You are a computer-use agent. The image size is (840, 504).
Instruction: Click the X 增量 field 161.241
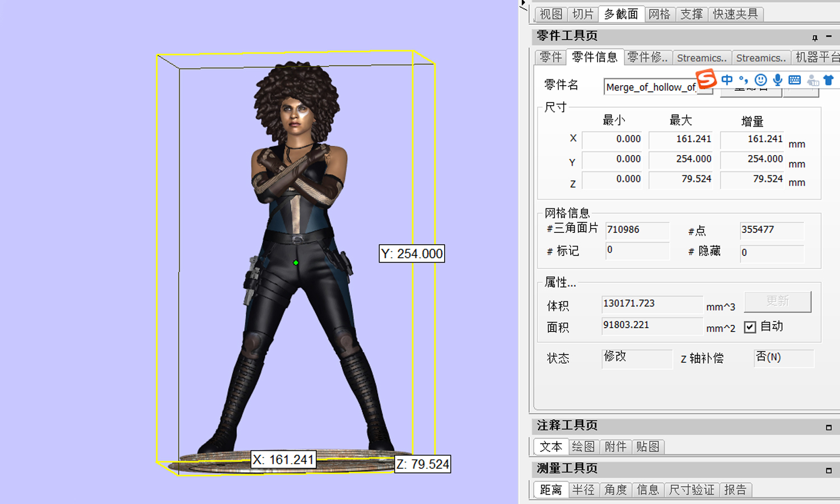click(x=753, y=139)
